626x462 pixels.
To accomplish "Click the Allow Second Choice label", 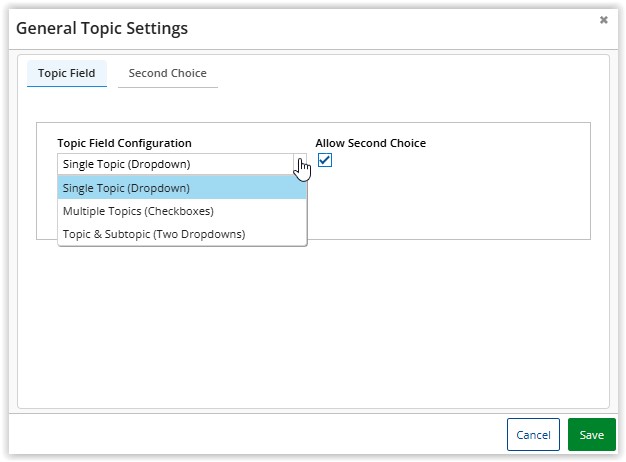I will click(x=370, y=143).
